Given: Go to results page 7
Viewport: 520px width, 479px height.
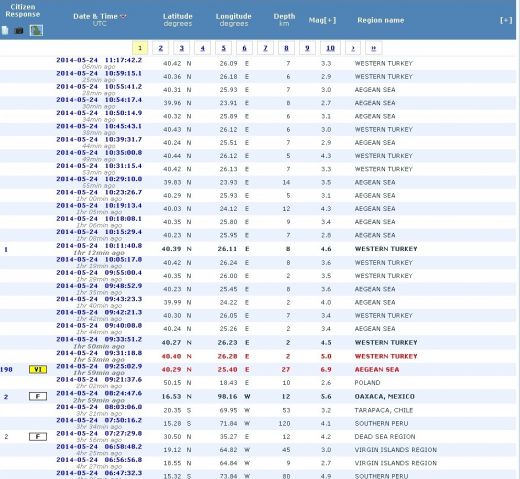Looking at the screenshot, I should point(265,48).
